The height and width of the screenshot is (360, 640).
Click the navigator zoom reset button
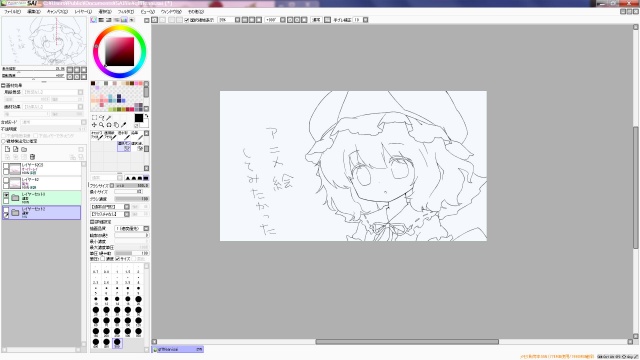coord(84,70)
